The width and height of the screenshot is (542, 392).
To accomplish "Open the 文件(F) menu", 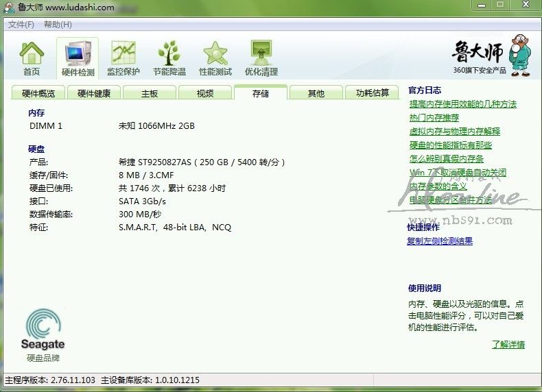I will [x=21, y=25].
